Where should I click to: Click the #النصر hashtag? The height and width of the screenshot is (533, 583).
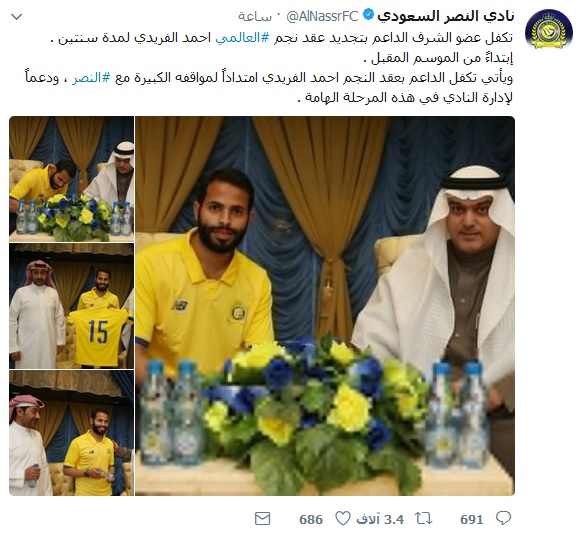tap(92, 78)
